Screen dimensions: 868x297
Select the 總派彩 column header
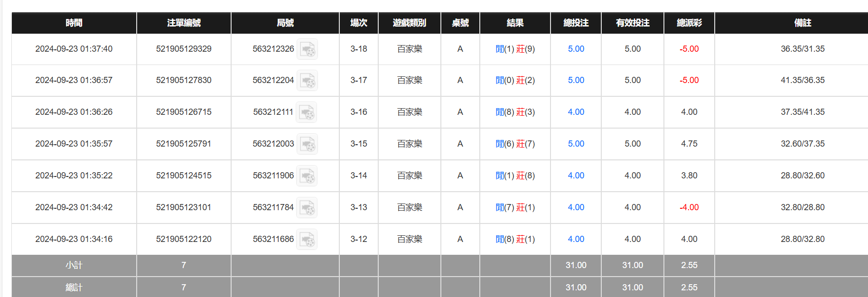[x=689, y=23]
